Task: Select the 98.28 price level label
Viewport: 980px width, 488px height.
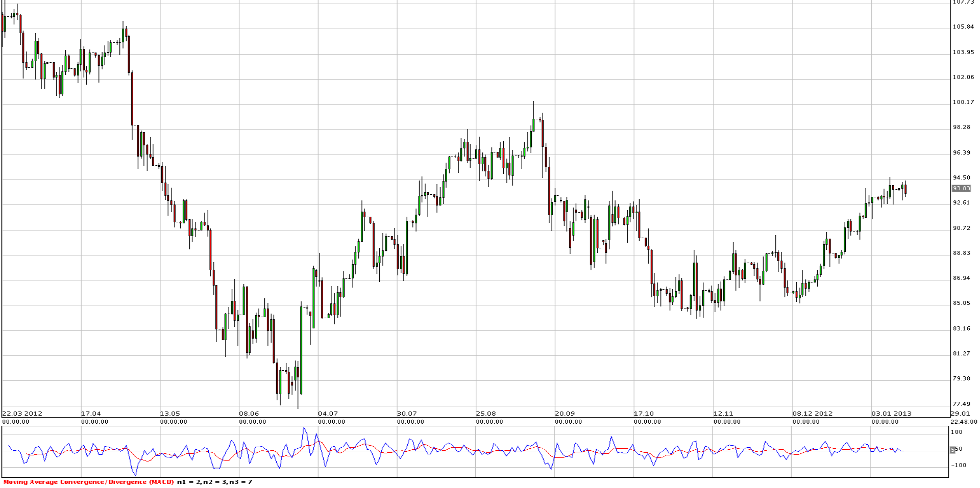Action: coord(962,127)
